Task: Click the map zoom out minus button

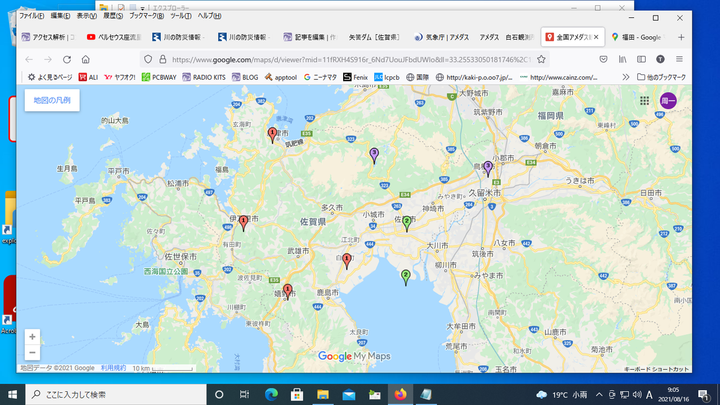Action: (32, 352)
